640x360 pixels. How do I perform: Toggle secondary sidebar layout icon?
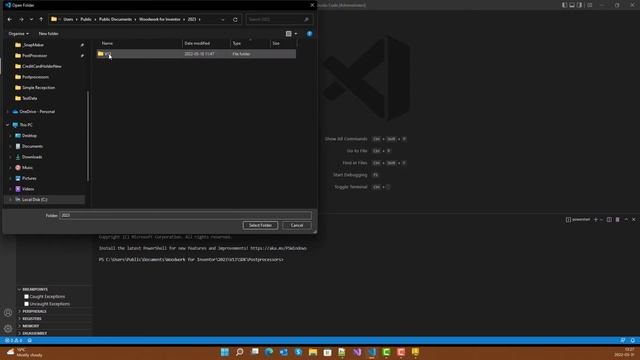580,5
